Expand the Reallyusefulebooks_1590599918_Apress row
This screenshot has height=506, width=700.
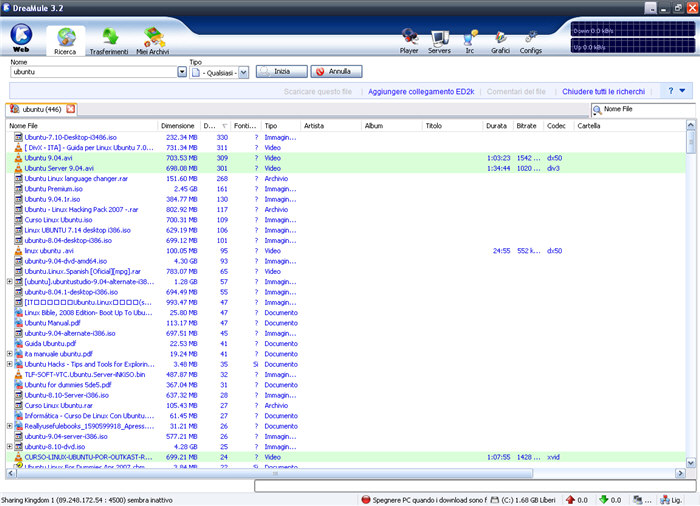(9, 426)
